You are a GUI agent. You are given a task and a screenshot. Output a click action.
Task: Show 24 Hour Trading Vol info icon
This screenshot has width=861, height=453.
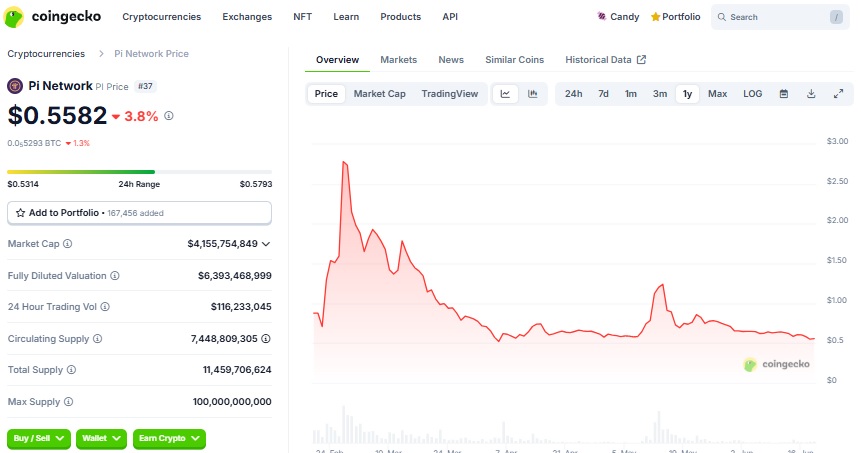[105, 307]
